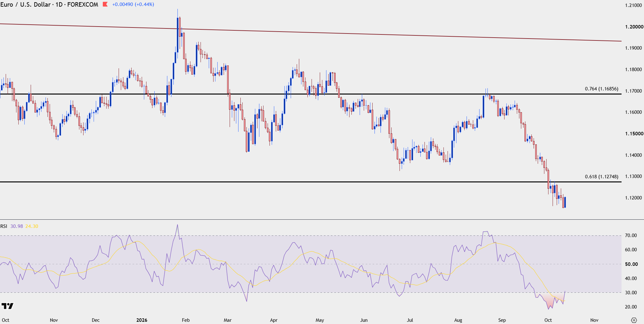Click the 1.17000 price axis label

click(634, 91)
